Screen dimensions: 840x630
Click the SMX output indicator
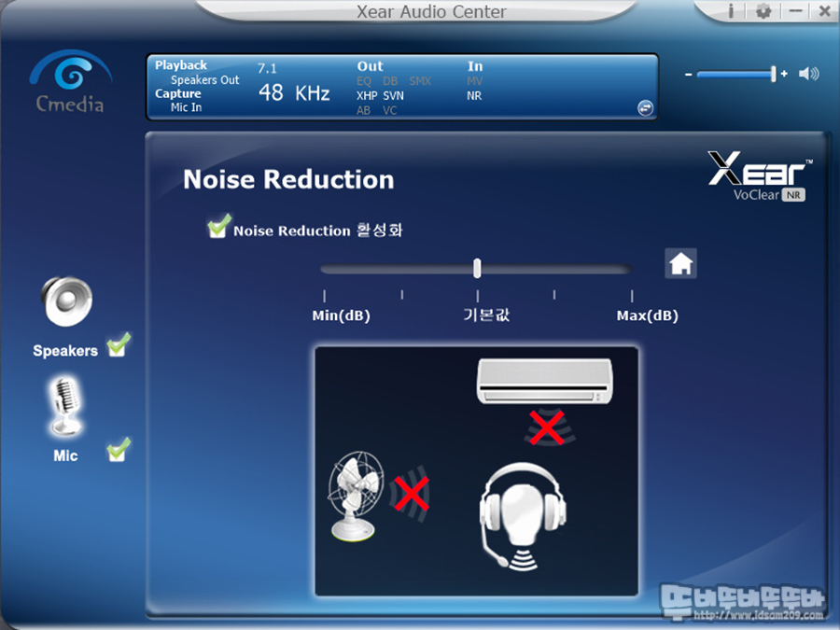[x=420, y=81]
